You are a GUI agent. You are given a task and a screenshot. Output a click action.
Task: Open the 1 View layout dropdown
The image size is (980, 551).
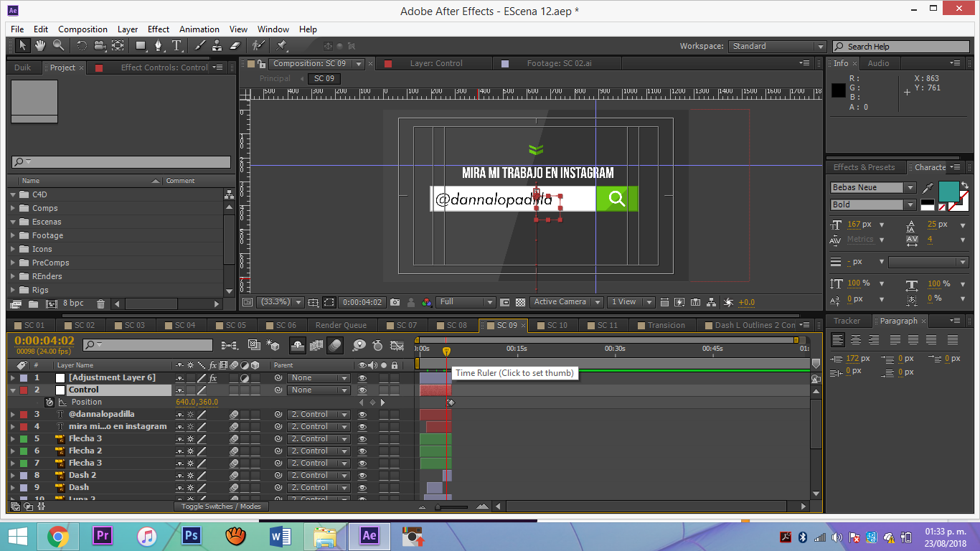coord(631,303)
